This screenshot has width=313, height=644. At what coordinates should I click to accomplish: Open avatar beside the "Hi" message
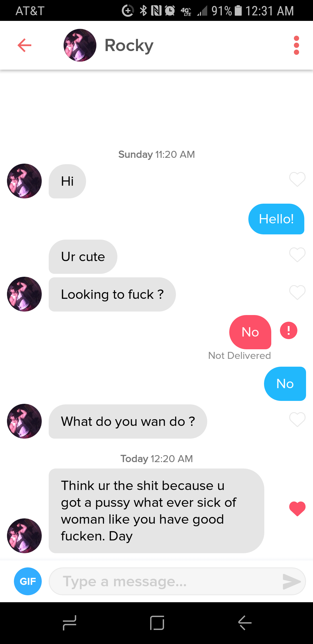[24, 181]
